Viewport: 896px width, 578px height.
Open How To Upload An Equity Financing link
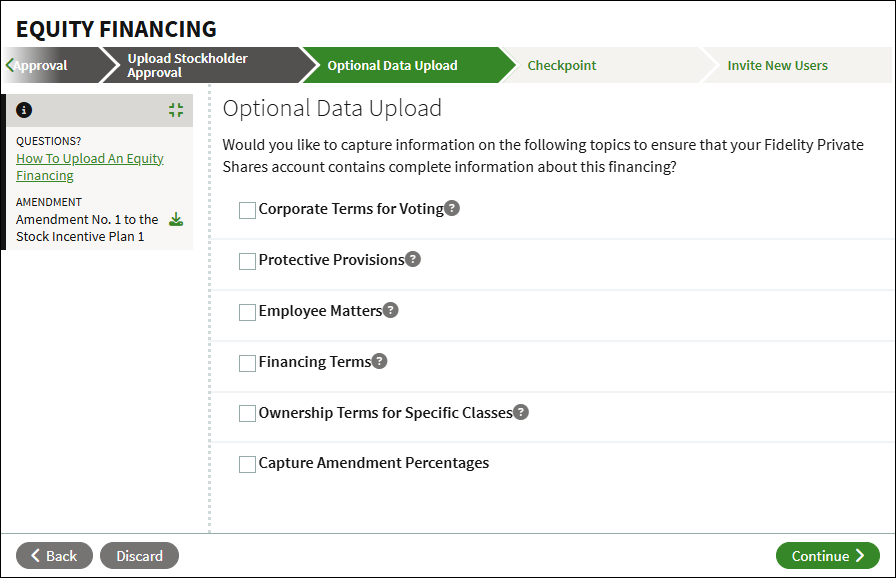(x=90, y=167)
